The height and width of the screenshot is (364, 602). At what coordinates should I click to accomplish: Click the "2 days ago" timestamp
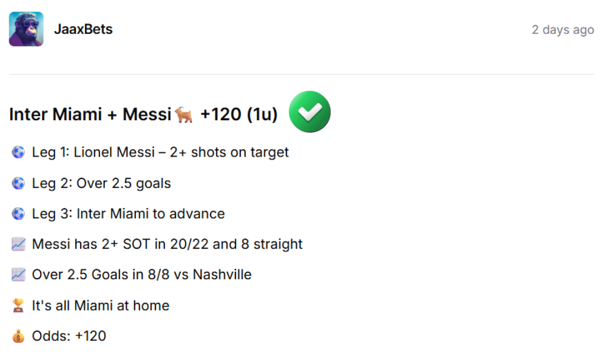coord(563,30)
